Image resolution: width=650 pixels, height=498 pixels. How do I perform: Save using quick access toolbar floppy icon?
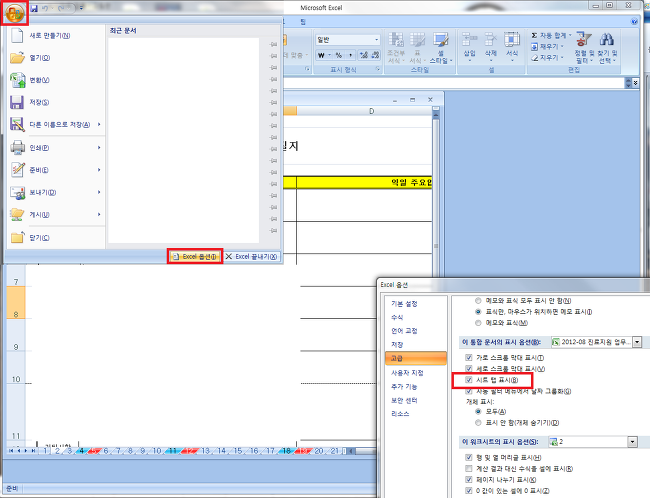click(x=34, y=8)
